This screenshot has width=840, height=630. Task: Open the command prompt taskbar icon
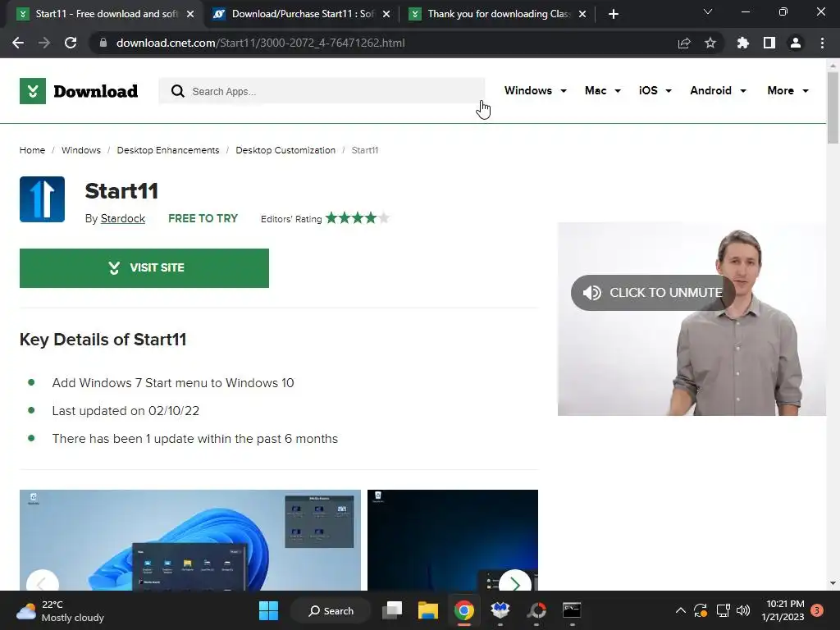(572, 610)
